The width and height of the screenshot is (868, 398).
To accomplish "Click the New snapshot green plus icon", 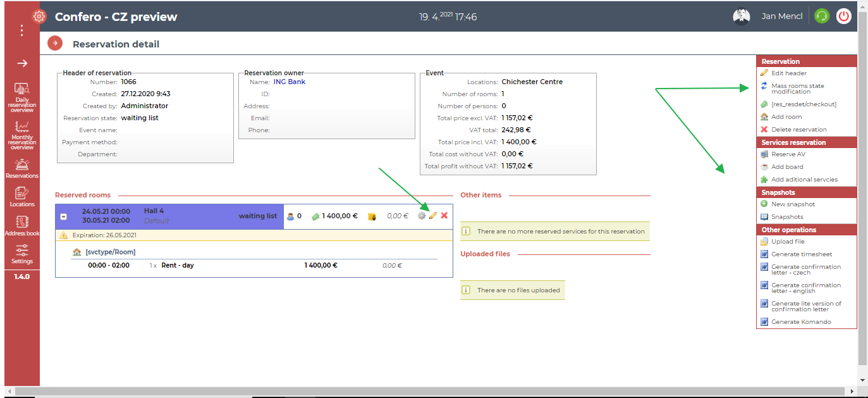I will point(764,204).
